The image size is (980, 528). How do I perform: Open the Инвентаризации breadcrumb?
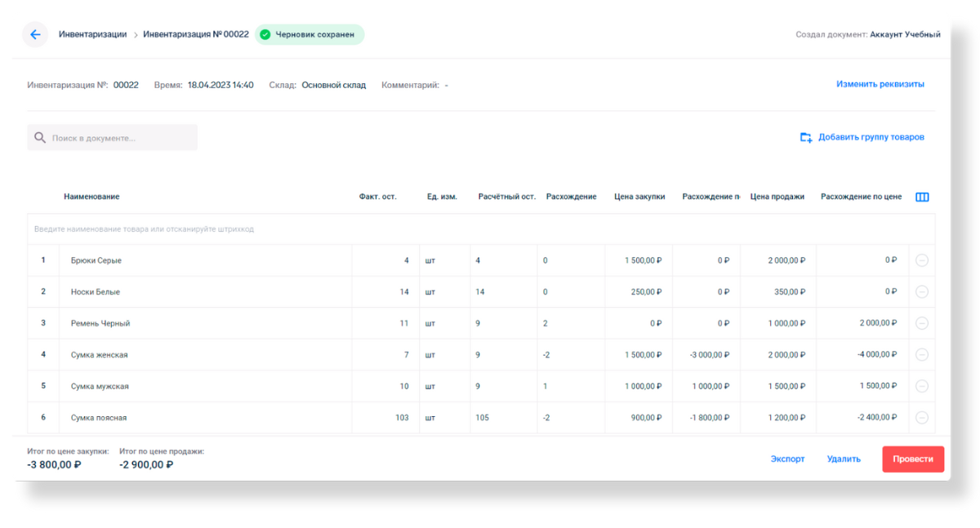click(92, 34)
